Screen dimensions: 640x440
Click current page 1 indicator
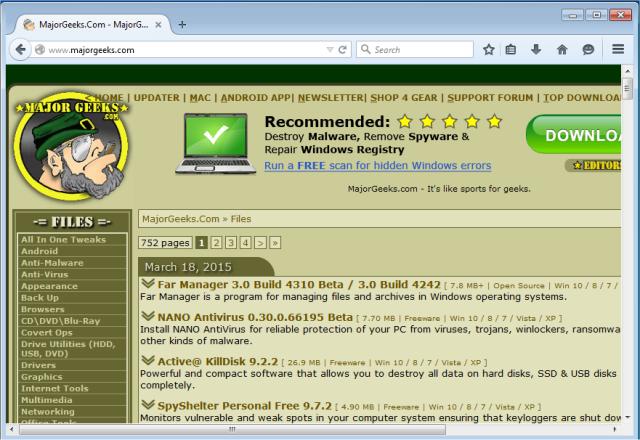tap(201, 243)
